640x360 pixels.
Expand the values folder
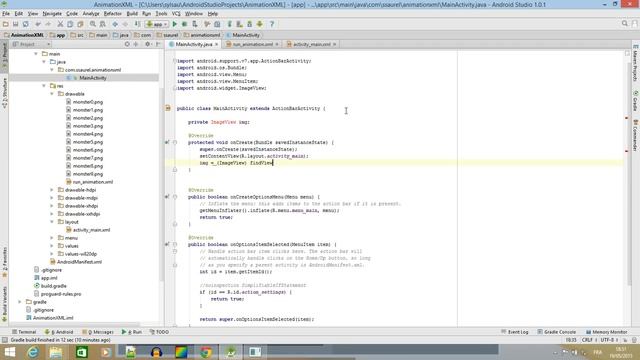52,246
